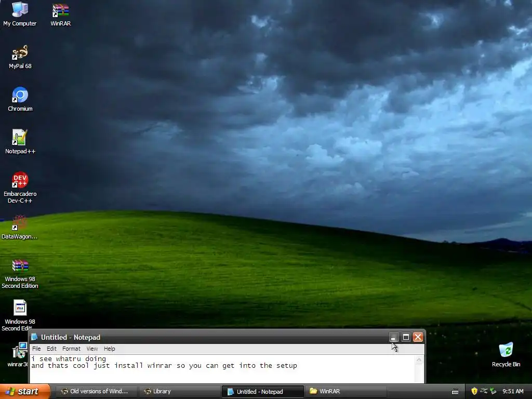Viewport: 532px width, 399px height.
Task: Switch to Old versions of Wind... taskbar button
Action: [96, 392]
